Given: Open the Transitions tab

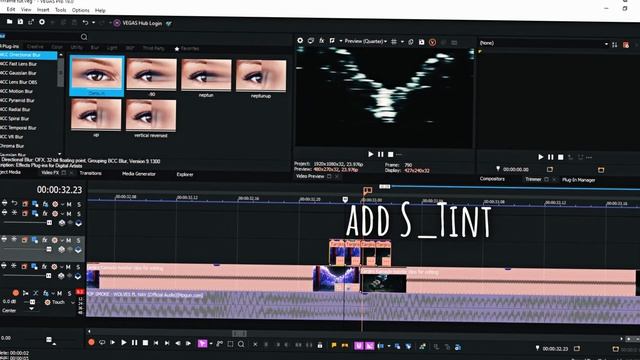Looking at the screenshot, I should pos(91,173).
